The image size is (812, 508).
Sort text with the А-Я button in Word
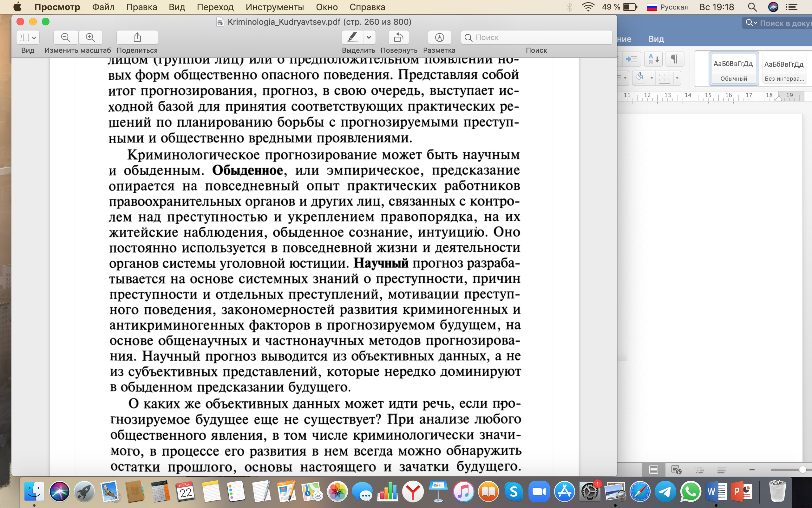click(x=653, y=59)
